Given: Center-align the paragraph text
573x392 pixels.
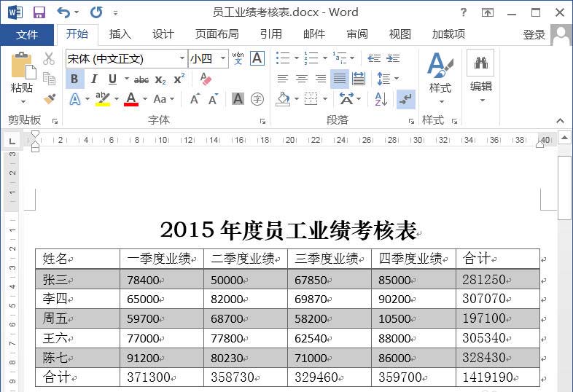Looking at the screenshot, I should [x=301, y=79].
